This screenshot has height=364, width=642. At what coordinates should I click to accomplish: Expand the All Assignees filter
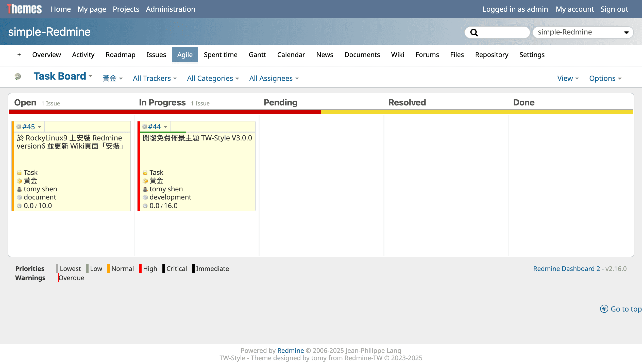[x=274, y=78]
